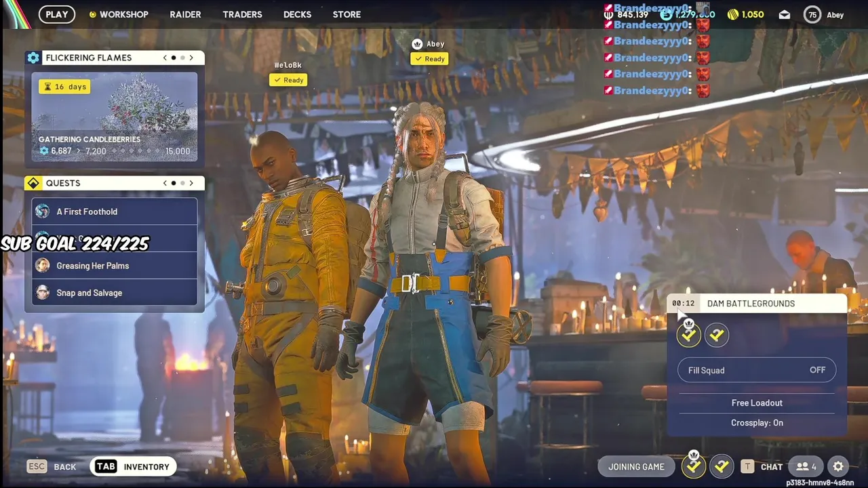Open the Snap and Salvage quest

point(115,293)
